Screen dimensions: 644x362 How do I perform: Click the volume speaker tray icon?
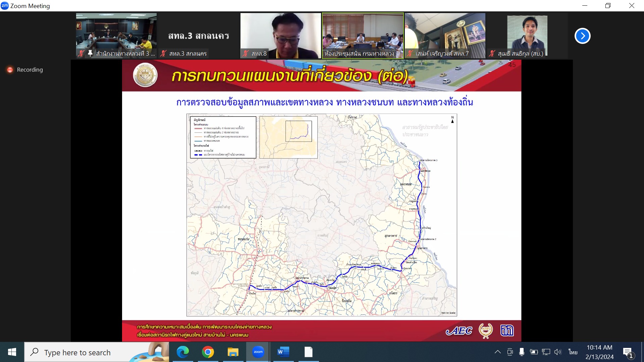tap(557, 352)
